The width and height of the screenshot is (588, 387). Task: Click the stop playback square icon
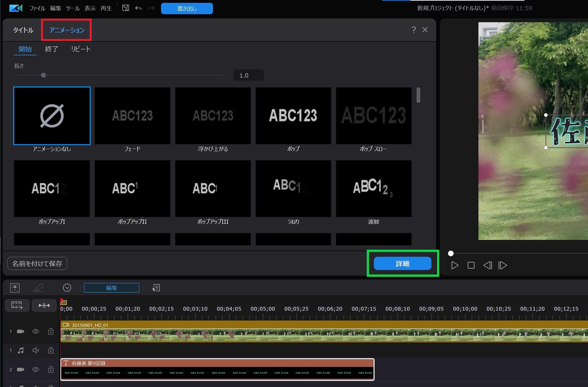coord(471,265)
